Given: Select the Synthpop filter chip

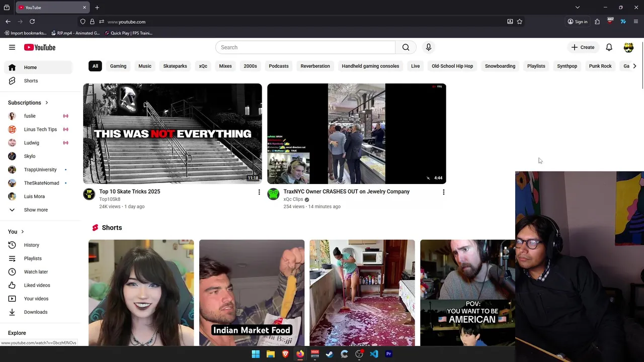Looking at the screenshot, I should tap(567, 66).
